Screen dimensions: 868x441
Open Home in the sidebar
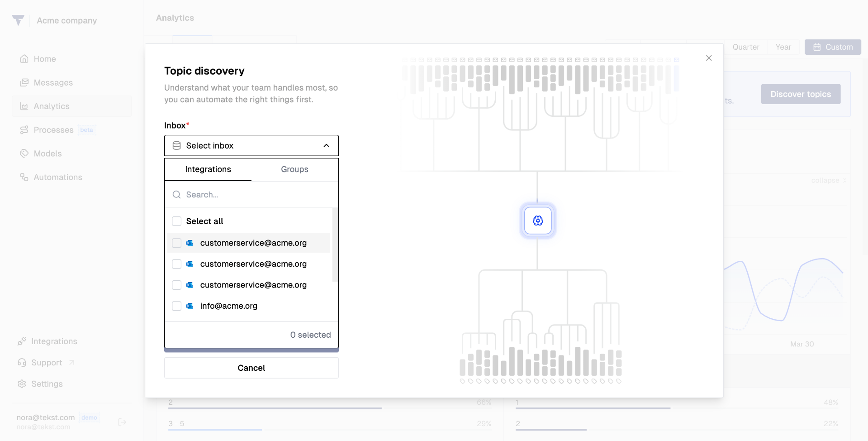(x=72, y=59)
